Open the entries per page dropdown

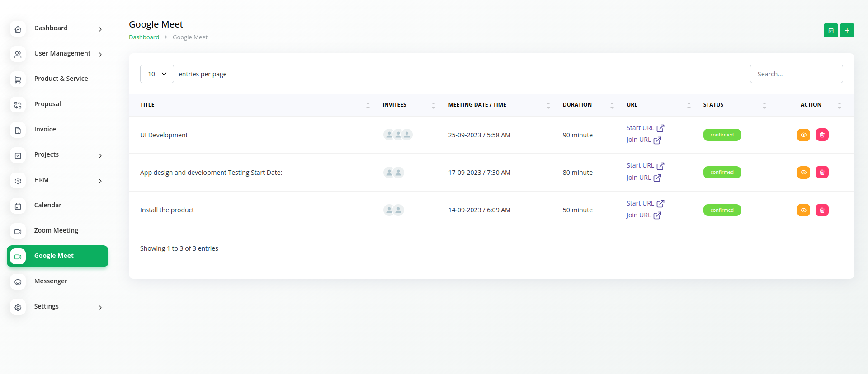(x=157, y=74)
